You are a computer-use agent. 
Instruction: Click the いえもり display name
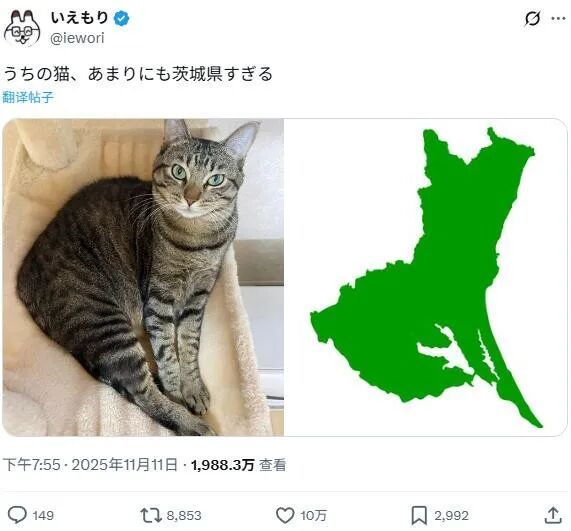pos(80,17)
